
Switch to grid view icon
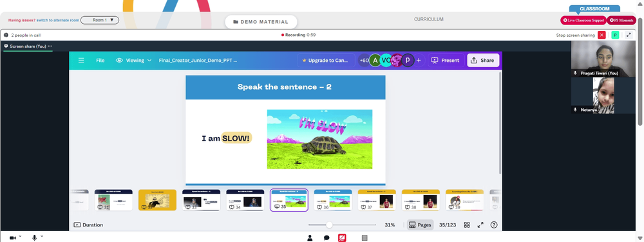(466, 225)
